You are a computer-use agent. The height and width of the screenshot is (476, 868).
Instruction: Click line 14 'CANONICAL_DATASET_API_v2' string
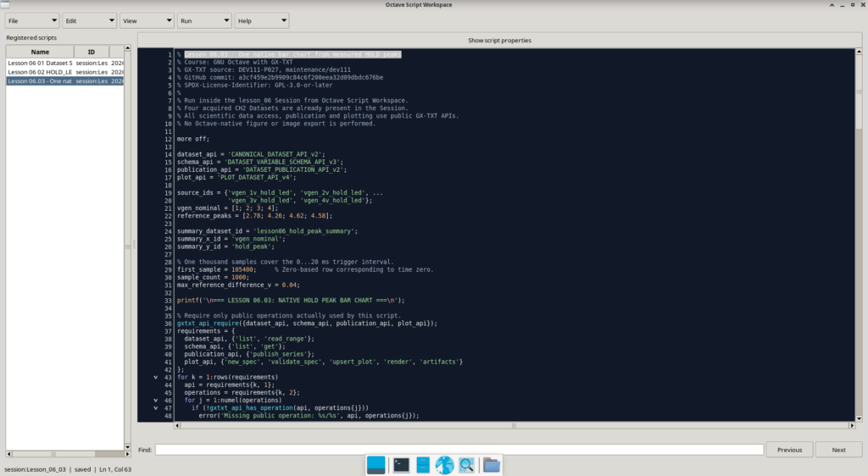(x=275, y=154)
